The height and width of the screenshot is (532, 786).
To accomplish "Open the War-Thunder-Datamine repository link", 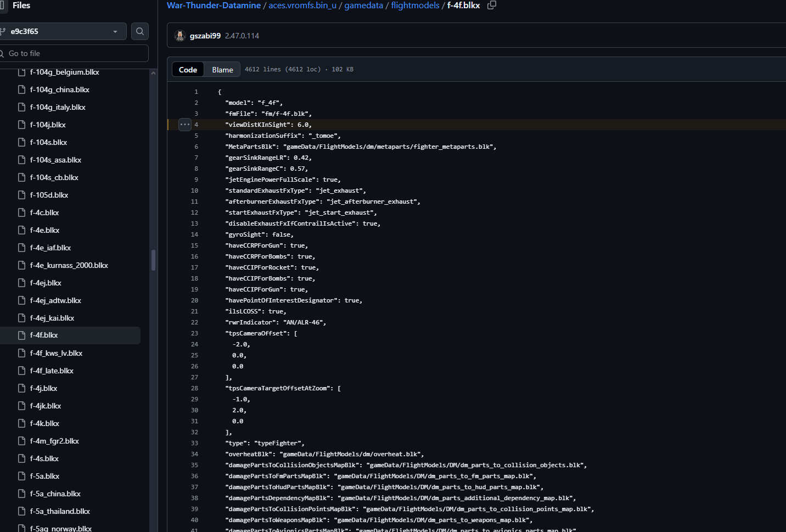I will click(214, 5).
